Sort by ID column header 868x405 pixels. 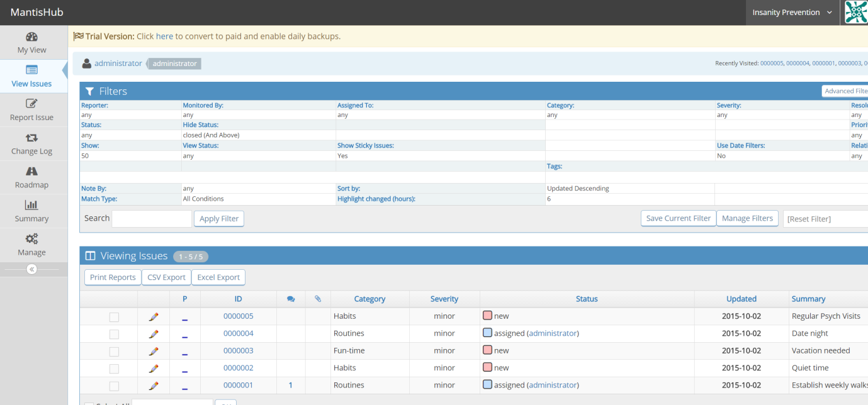tap(239, 299)
